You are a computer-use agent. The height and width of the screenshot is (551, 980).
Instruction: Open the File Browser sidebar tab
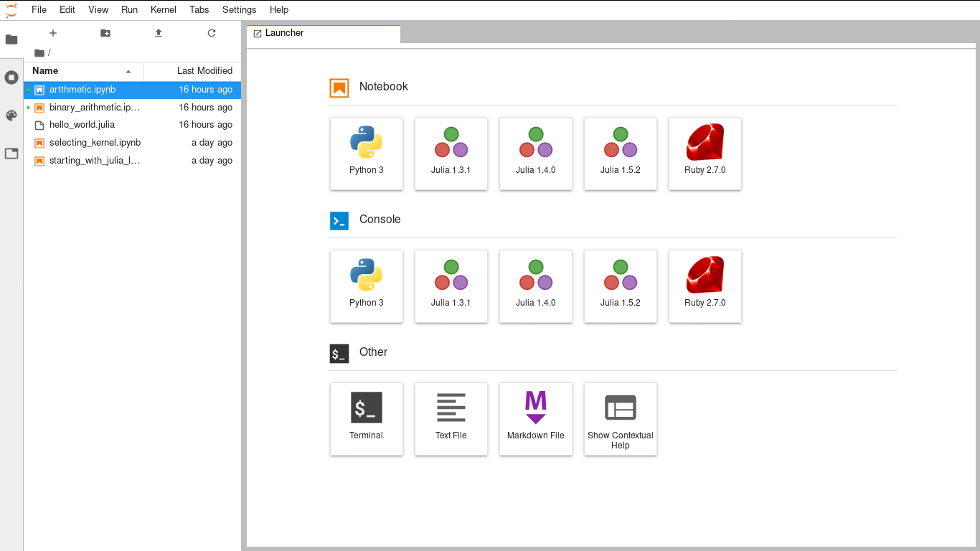(11, 39)
